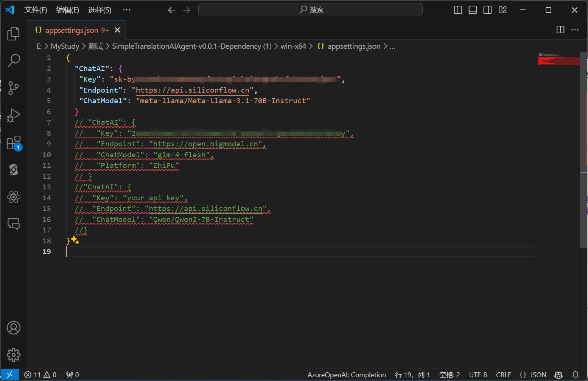This screenshot has width=588, height=381.
Task: Click line number 19 in gutter
Action: point(47,252)
